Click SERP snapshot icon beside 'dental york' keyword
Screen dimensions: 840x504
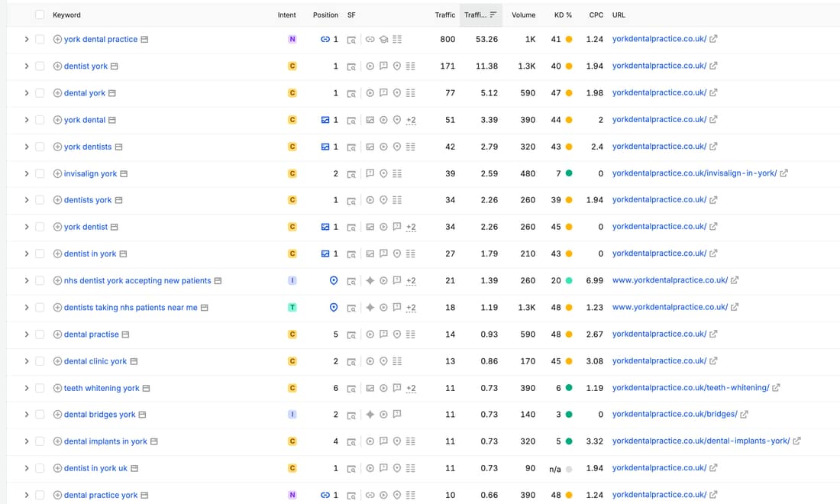pyautogui.click(x=112, y=93)
